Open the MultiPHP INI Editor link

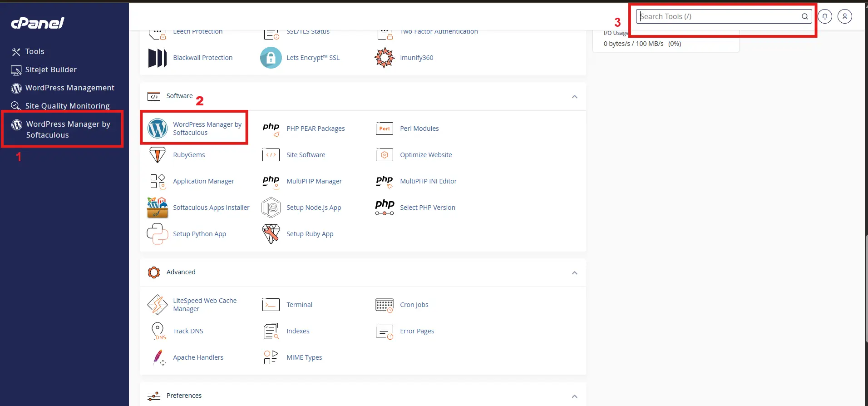pyautogui.click(x=428, y=181)
